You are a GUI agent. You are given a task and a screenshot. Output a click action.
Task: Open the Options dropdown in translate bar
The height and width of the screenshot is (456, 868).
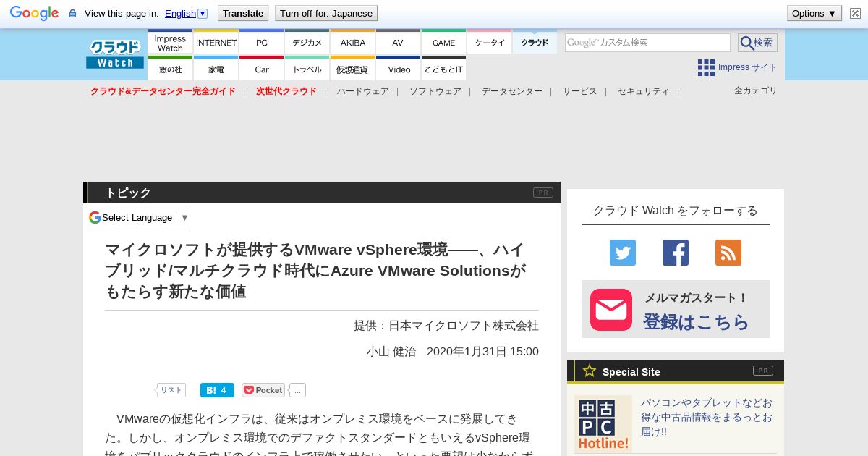(x=814, y=13)
